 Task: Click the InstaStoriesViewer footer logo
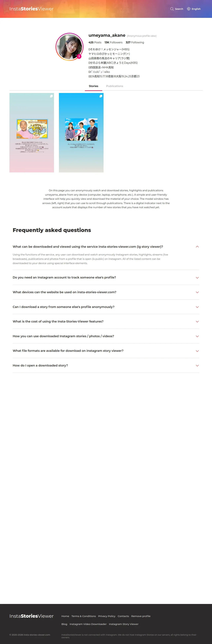tap(31, 616)
